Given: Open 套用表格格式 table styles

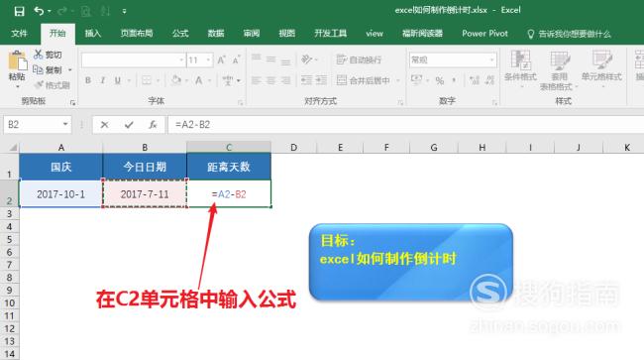Looking at the screenshot, I should click(x=559, y=69).
